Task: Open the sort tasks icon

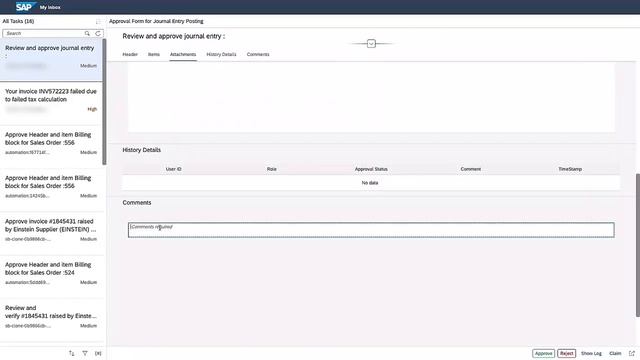Action: pyautogui.click(x=72, y=353)
